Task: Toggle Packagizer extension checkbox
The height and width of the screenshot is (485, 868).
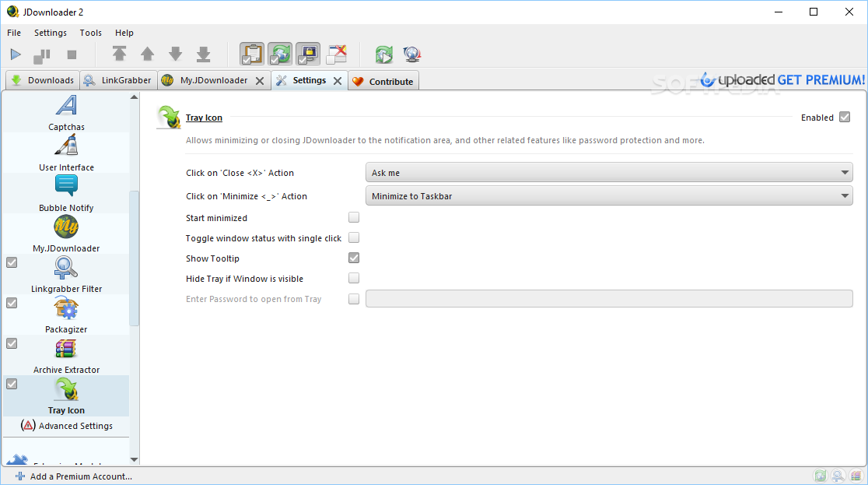Action: [12, 303]
